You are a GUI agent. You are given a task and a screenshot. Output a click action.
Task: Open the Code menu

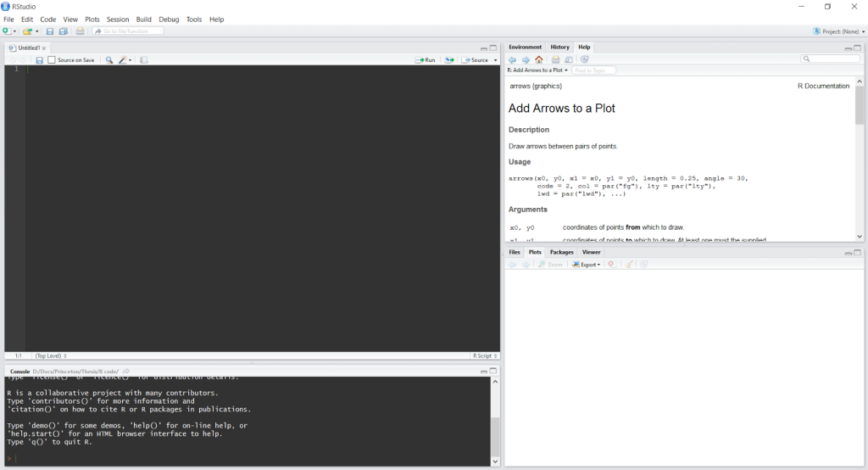click(x=48, y=20)
